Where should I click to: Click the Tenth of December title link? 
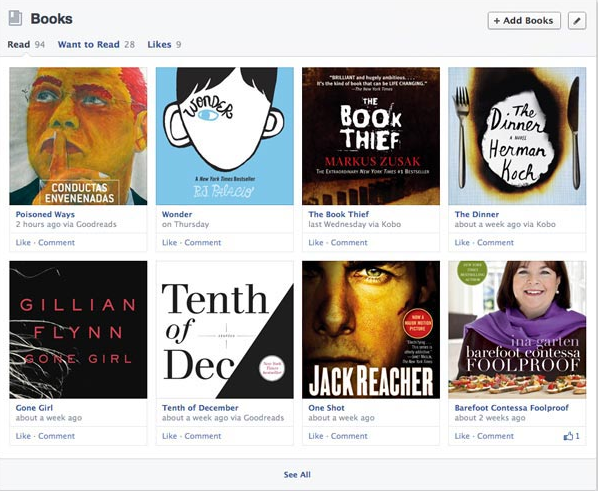click(x=200, y=407)
